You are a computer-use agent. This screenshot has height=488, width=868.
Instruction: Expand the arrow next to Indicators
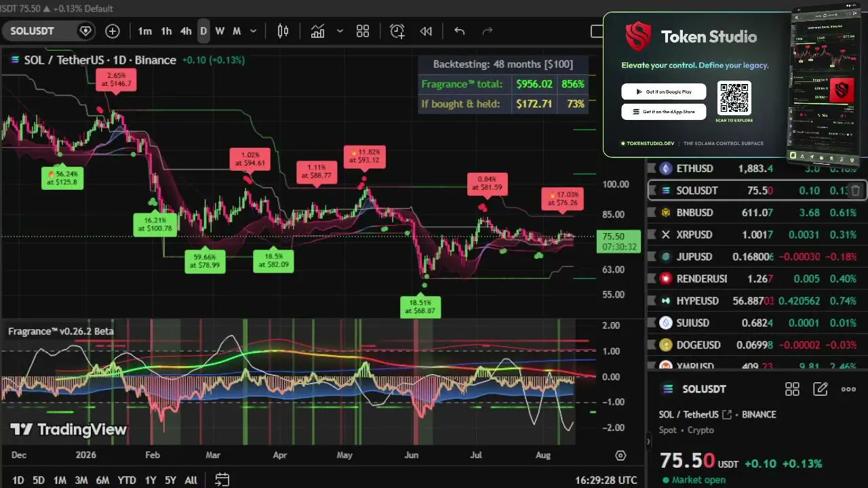click(x=340, y=31)
